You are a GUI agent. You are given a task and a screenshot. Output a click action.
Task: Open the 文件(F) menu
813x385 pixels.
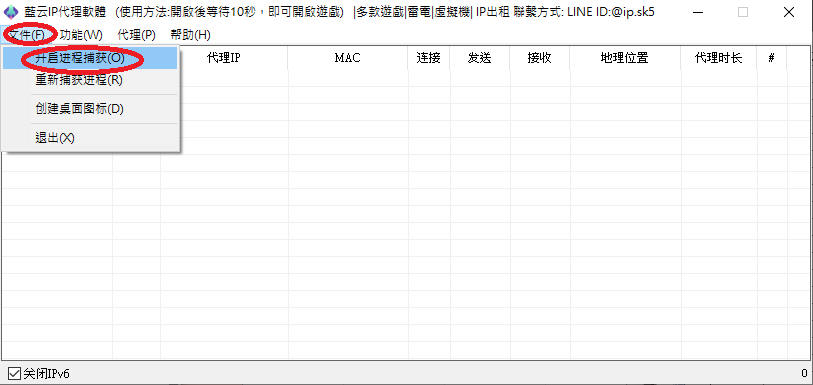(28, 35)
